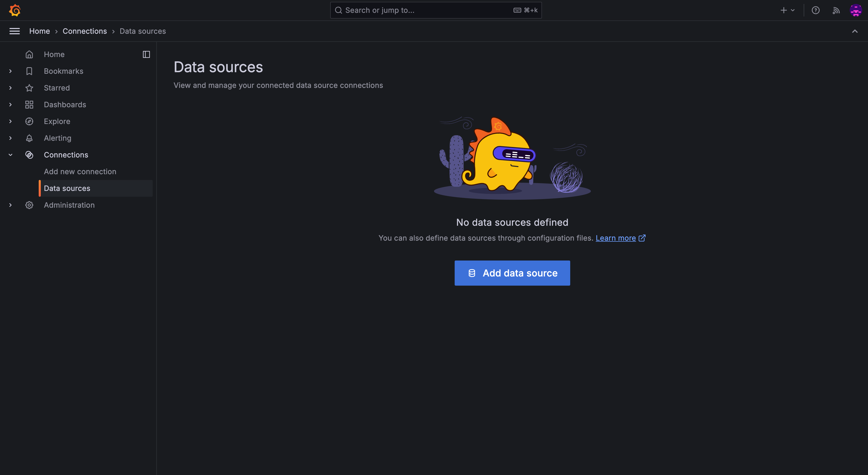Open the plus New dropdown

coord(787,10)
